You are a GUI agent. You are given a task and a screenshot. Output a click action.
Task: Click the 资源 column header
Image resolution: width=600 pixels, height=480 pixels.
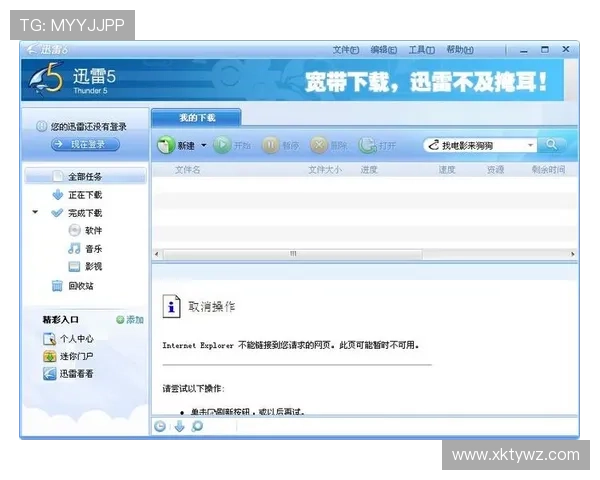coord(496,170)
